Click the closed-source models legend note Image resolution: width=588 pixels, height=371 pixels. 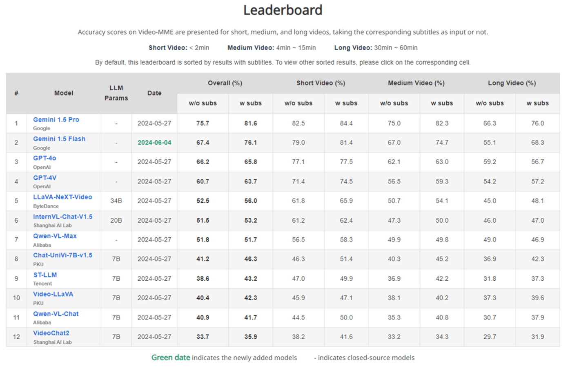click(x=364, y=358)
